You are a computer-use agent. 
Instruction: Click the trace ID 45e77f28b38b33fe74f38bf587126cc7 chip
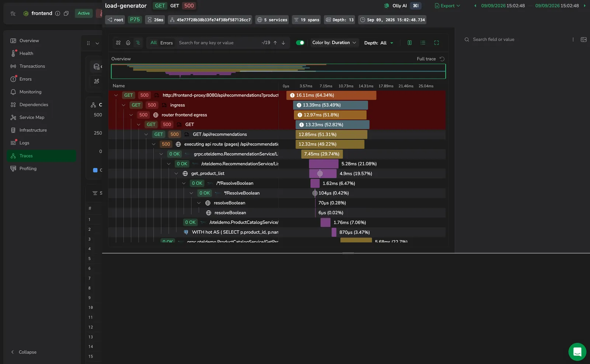click(x=210, y=20)
